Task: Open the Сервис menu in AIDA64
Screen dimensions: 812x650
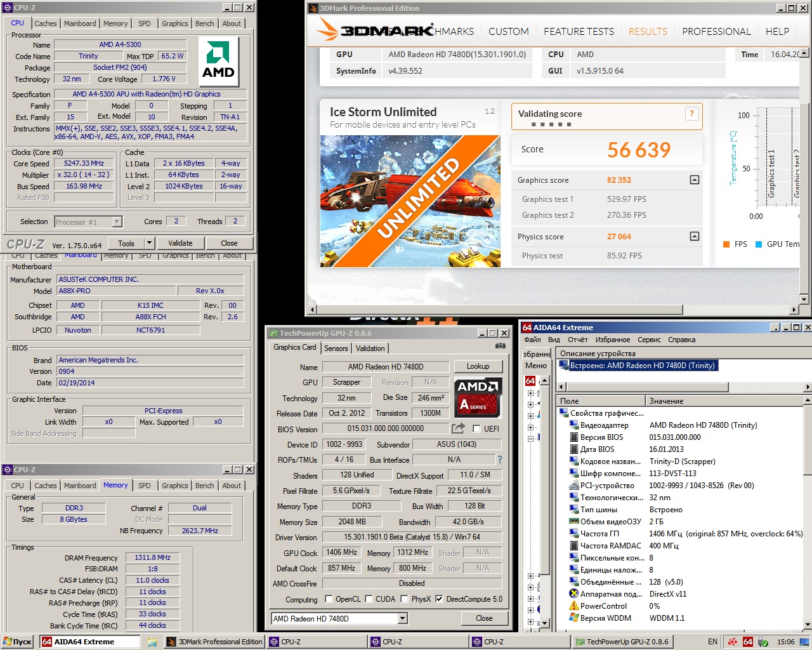Action: point(649,340)
